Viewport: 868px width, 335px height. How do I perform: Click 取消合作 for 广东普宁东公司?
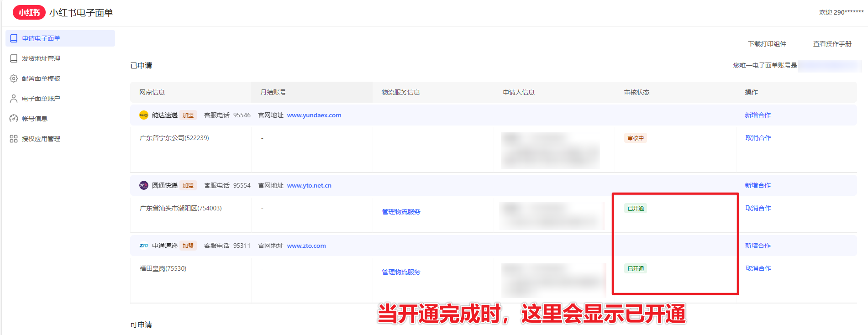click(758, 138)
